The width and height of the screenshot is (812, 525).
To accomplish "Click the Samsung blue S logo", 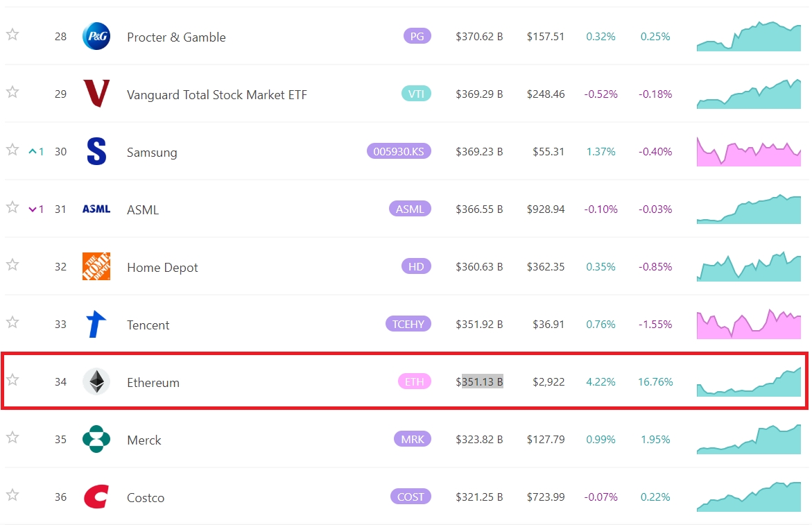I will (96, 151).
